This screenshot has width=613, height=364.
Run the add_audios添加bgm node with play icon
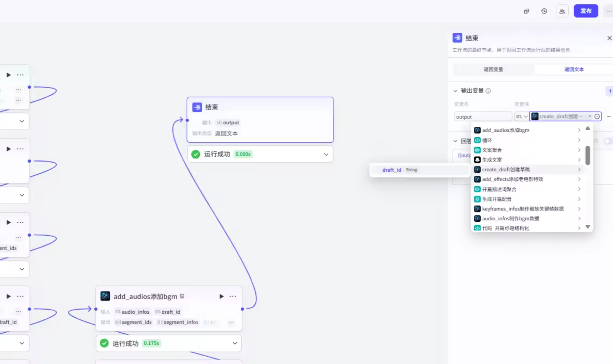pos(221,296)
